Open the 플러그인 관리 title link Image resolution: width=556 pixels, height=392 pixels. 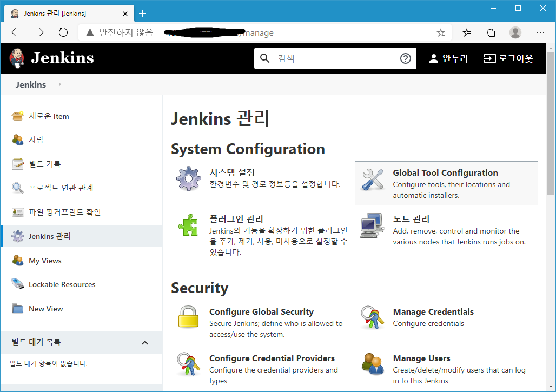coord(236,219)
